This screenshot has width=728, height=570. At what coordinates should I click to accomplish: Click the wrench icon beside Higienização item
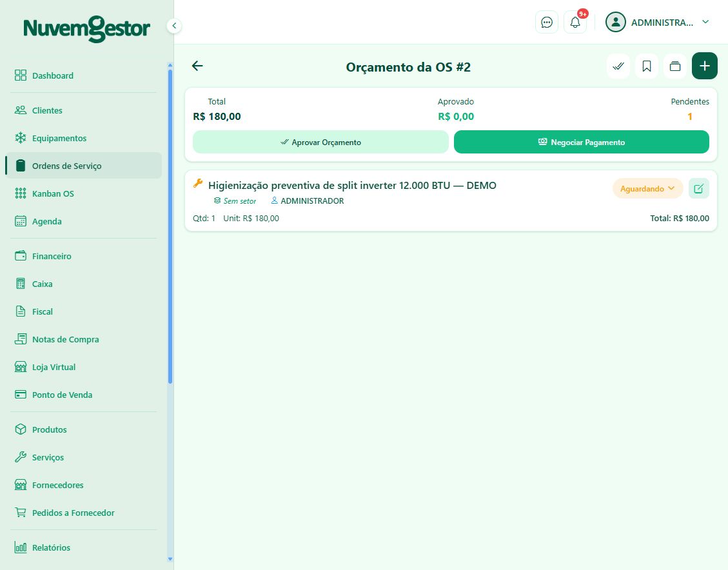tap(198, 183)
